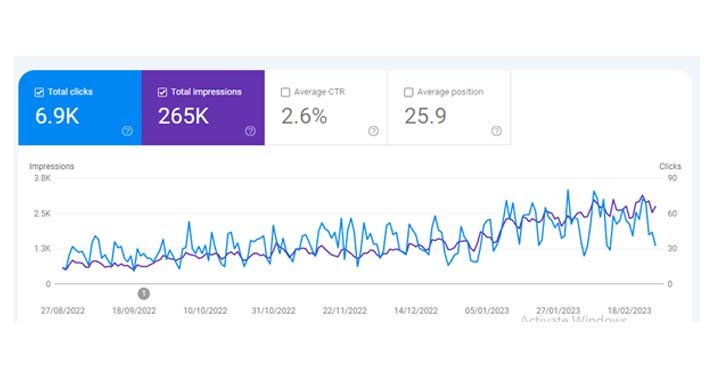
Task: Open help icon on Average position card
Action: pyautogui.click(x=497, y=131)
